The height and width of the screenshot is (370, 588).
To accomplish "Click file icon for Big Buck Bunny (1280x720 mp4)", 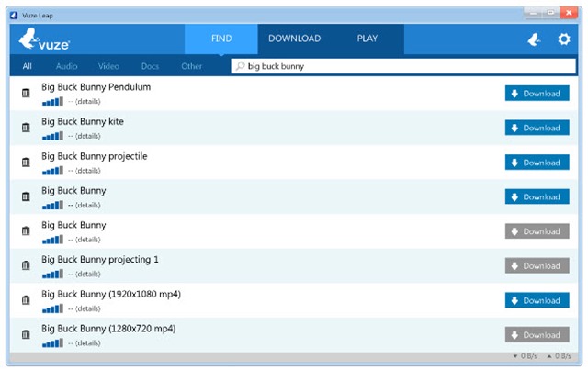I will pyautogui.click(x=26, y=334).
